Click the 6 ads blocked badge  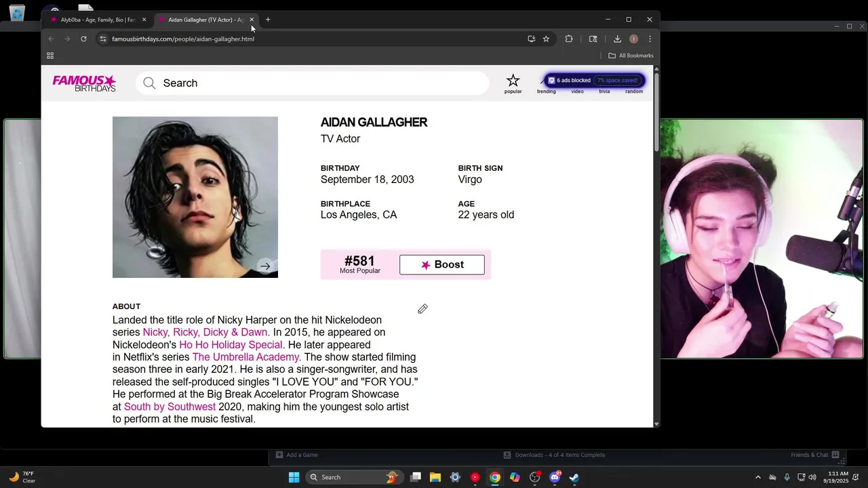click(594, 81)
